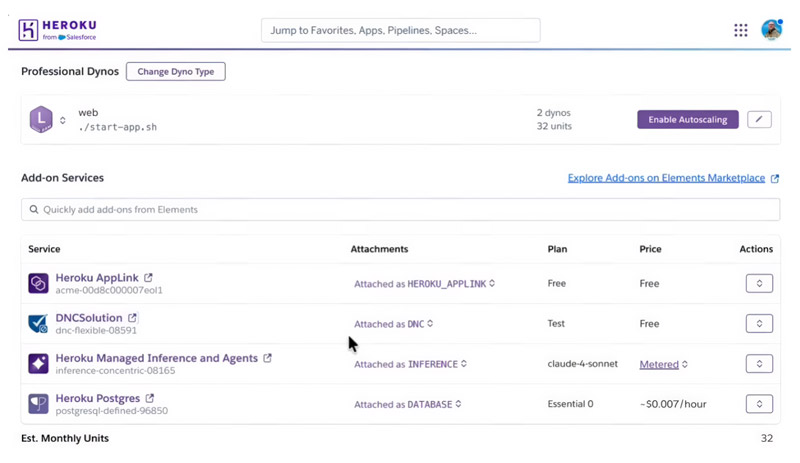Image resolution: width=800 pixels, height=463 pixels.
Task: Open the app launcher grid icon
Action: tap(741, 30)
